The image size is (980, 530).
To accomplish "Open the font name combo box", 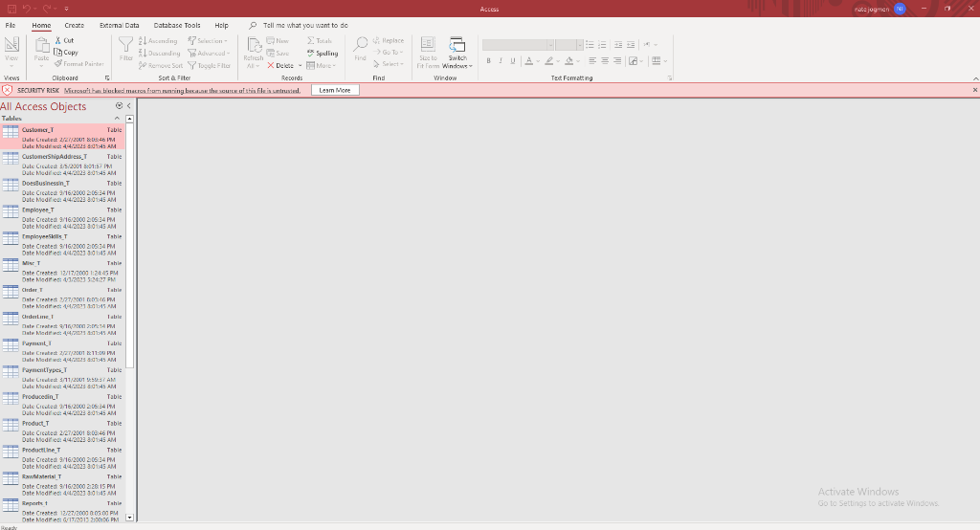I will (518, 45).
